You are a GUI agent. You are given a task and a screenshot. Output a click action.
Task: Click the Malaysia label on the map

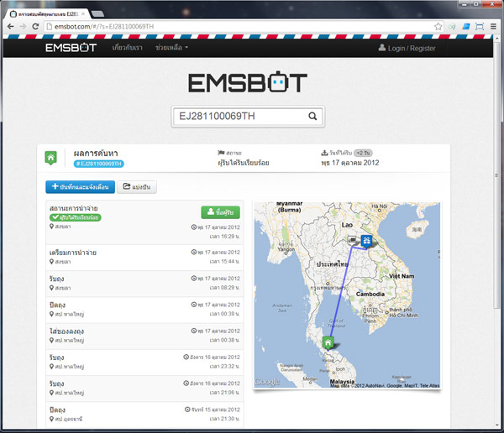pyautogui.click(x=343, y=381)
